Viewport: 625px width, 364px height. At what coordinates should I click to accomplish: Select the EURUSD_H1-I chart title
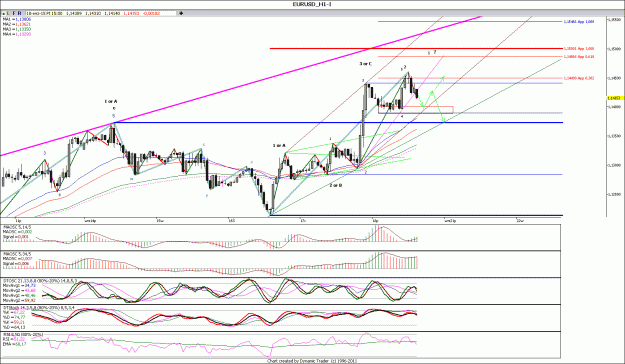(312, 4)
